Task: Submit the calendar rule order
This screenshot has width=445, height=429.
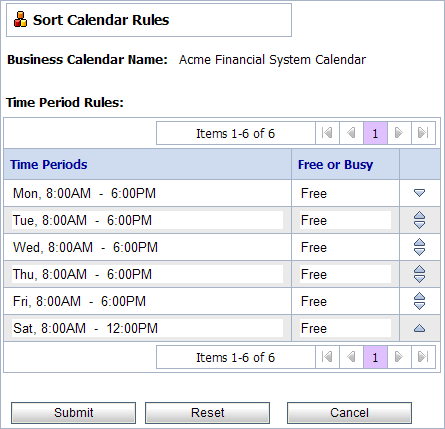Action: (x=73, y=413)
